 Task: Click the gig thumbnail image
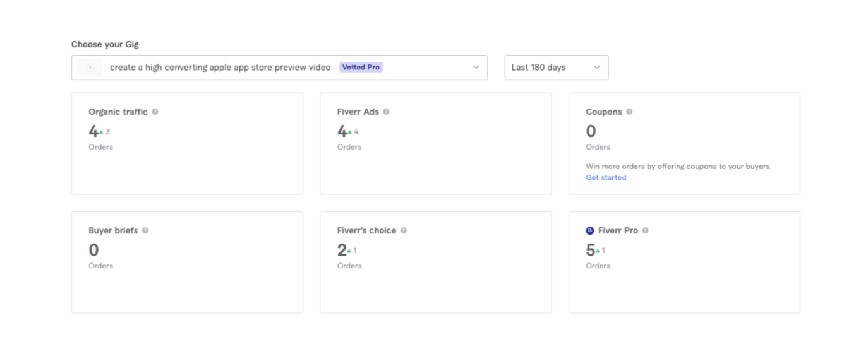(90, 68)
